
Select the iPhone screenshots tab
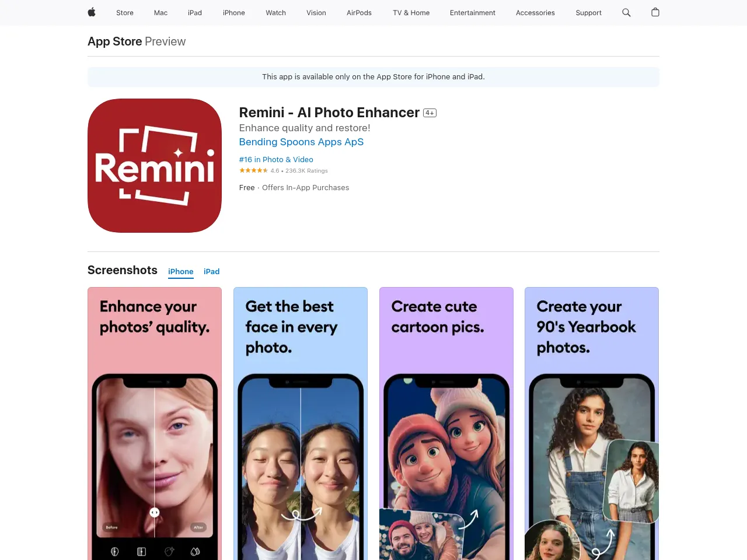[181, 272]
